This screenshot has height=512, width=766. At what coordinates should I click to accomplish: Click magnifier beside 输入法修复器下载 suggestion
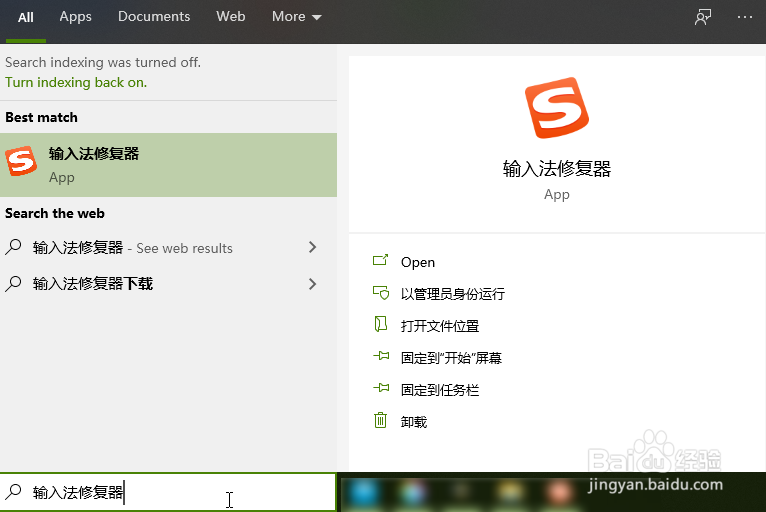pos(14,283)
